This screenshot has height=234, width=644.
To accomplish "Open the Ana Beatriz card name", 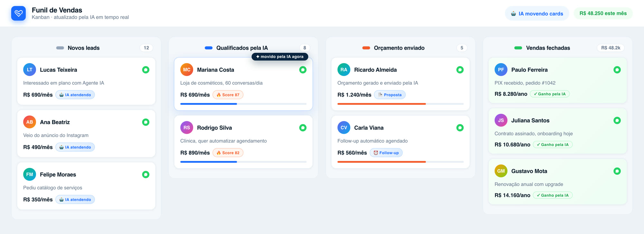I will 55,122.
